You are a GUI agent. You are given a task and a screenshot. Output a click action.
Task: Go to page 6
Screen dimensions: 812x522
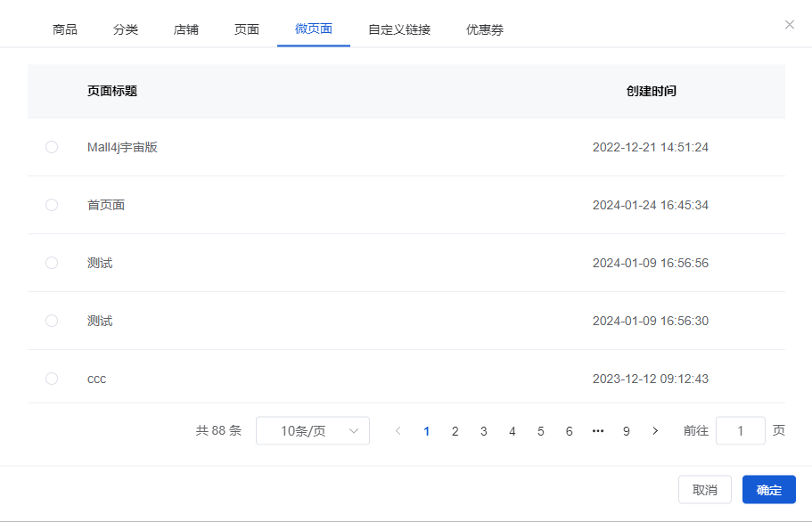pyautogui.click(x=570, y=431)
